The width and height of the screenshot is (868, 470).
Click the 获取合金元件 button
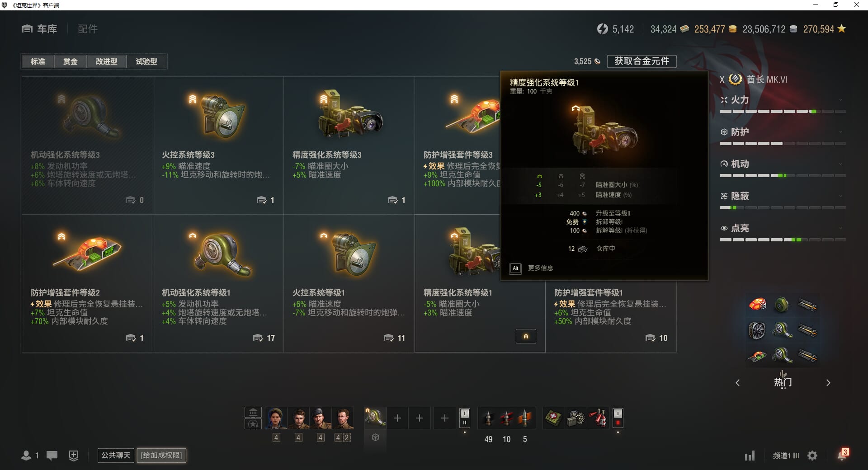pos(642,61)
